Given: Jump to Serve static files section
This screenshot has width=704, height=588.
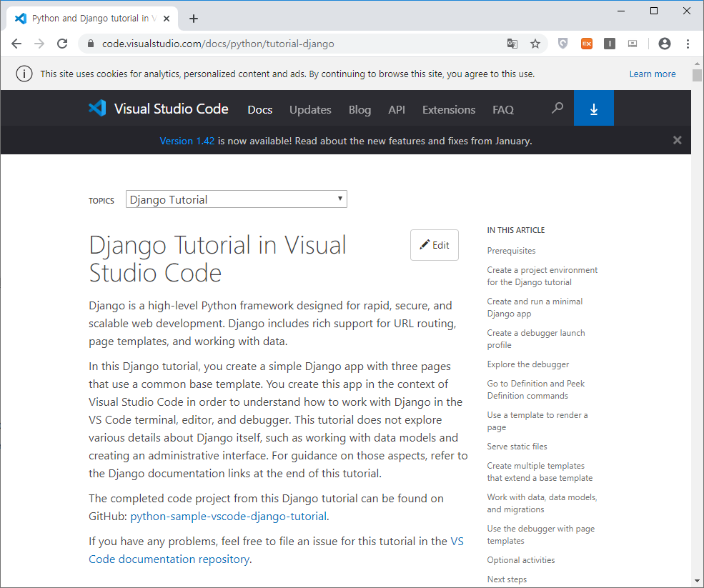Looking at the screenshot, I should [517, 446].
